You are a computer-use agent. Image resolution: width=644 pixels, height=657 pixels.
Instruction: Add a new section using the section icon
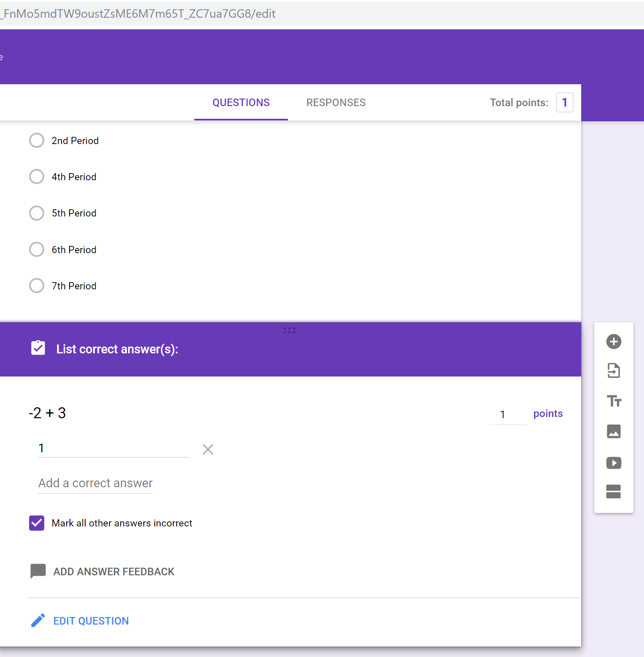click(614, 491)
